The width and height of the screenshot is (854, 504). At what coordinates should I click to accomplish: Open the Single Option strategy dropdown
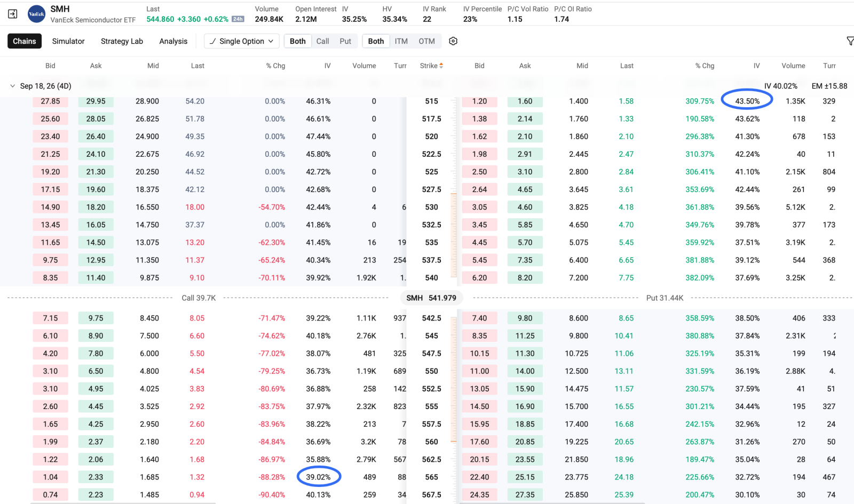[242, 41]
